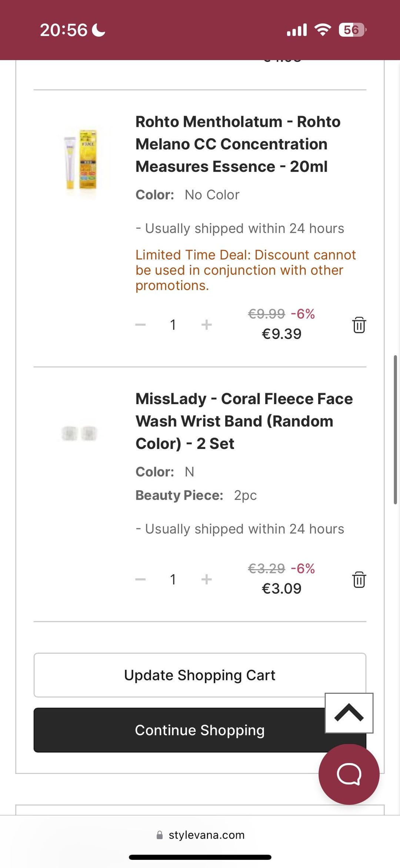Decrease Rohto Melano CC quantity
This screenshot has width=400, height=868.
click(x=140, y=325)
